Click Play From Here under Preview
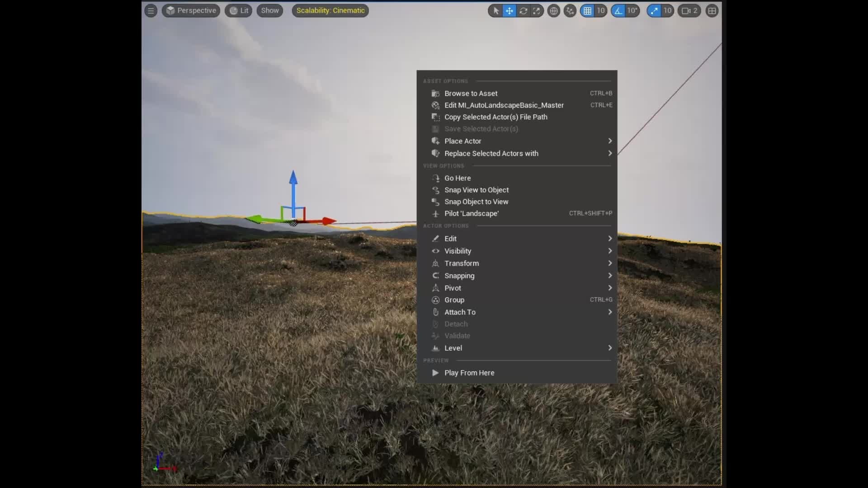 click(x=469, y=373)
